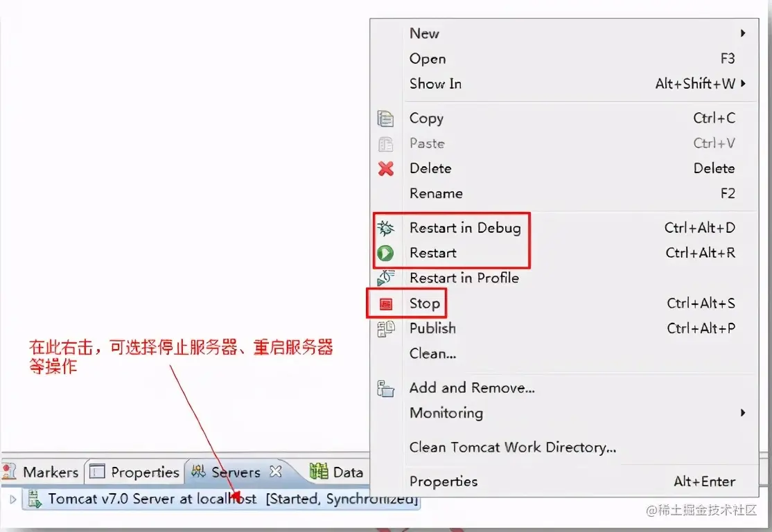Click the Publish icon in the menu
772x532 pixels.
pyautogui.click(x=385, y=329)
